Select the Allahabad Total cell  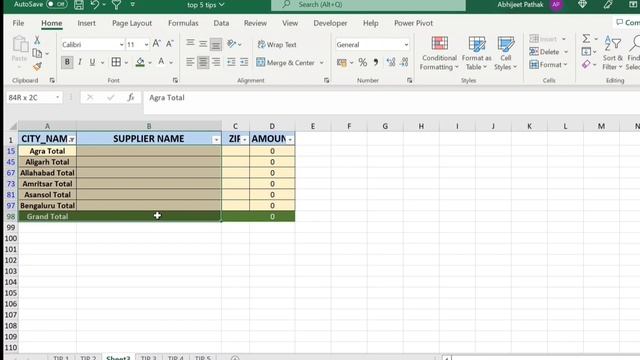click(47, 173)
